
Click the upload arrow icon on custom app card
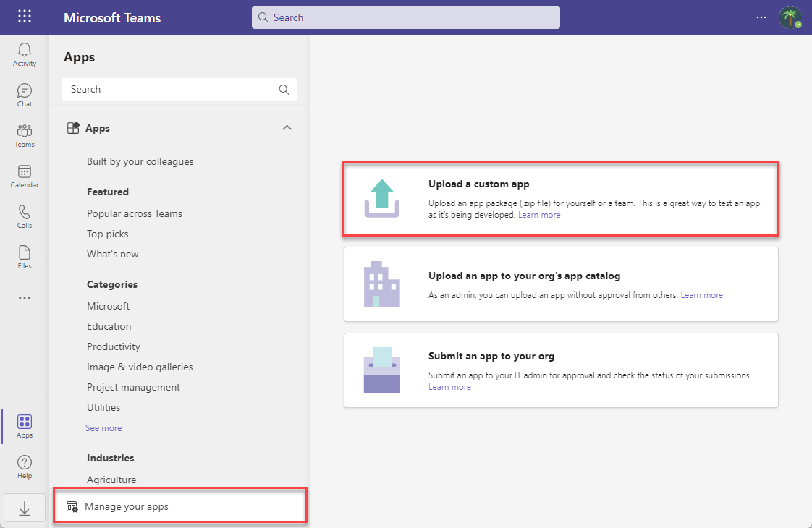pyautogui.click(x=381, y=198)
